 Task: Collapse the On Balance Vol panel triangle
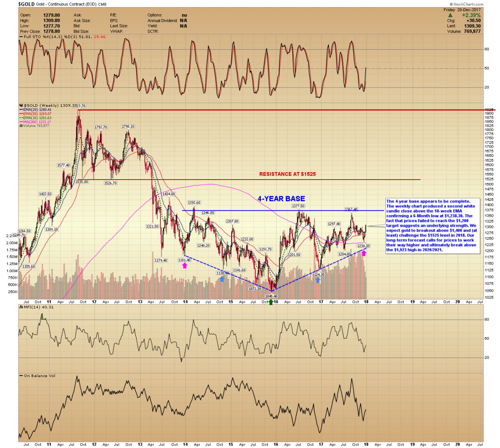click(x=21, y=376)
